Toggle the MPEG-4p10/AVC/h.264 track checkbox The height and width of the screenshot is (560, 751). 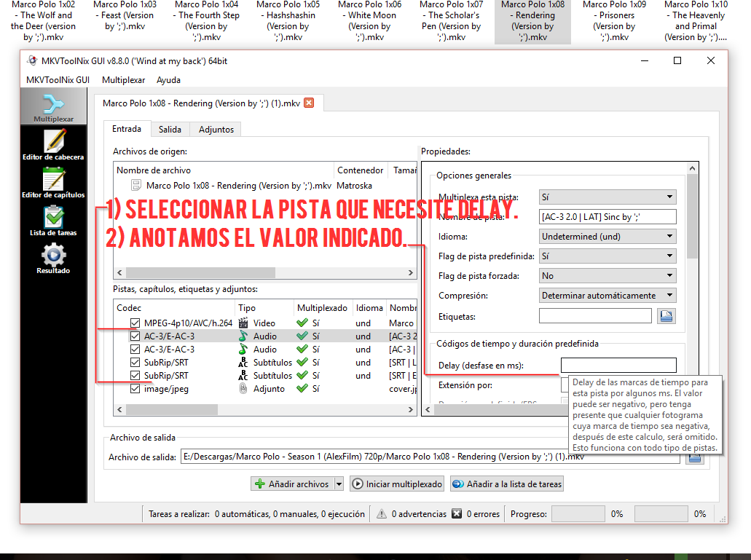point(135,323)
